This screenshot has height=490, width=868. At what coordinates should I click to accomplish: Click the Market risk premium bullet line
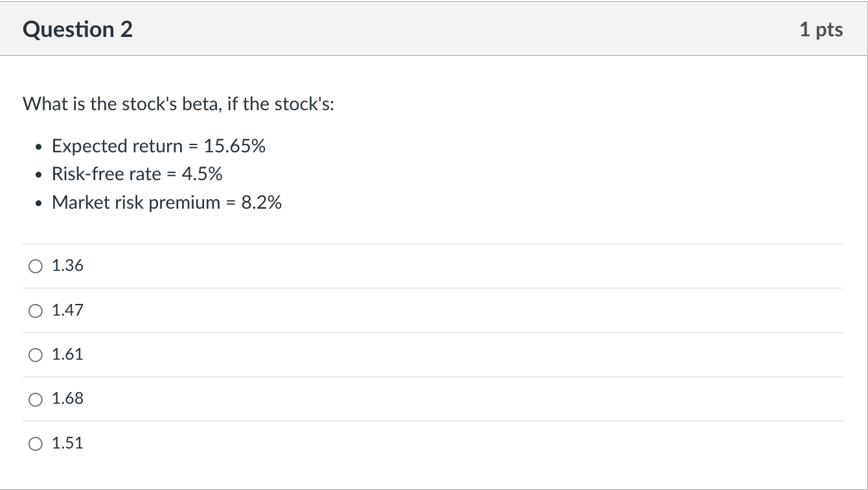click(x=166, y=203)
